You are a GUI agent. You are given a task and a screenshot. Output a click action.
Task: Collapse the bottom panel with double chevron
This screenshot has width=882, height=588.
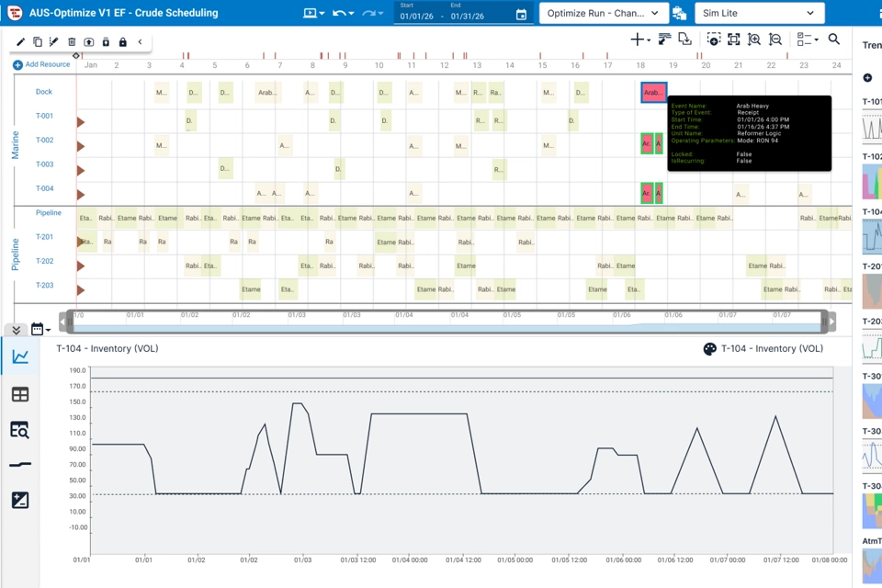[x=17, y=330]
